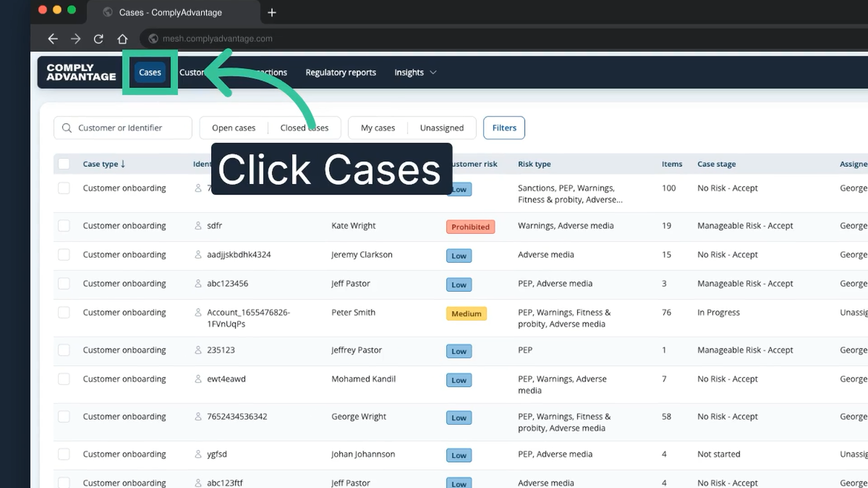Show Open cases filter
The image size is (868, 488).
point(234,128)
